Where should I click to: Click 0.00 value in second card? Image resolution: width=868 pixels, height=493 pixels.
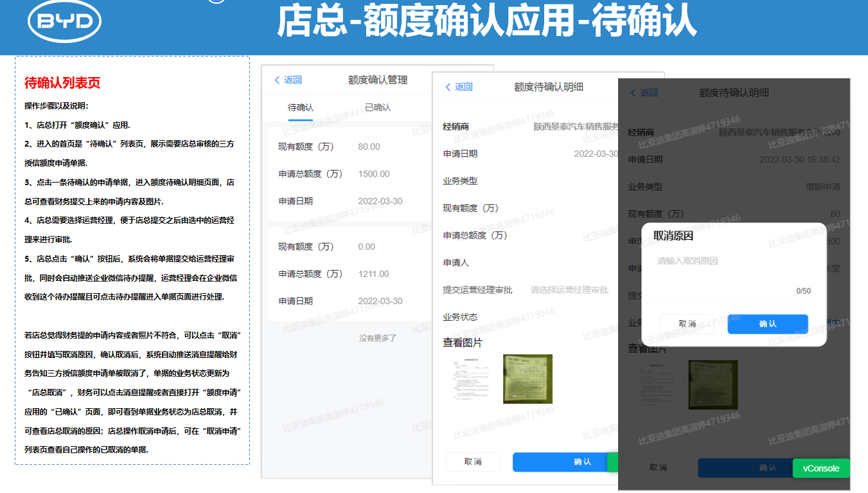[367, 247]
